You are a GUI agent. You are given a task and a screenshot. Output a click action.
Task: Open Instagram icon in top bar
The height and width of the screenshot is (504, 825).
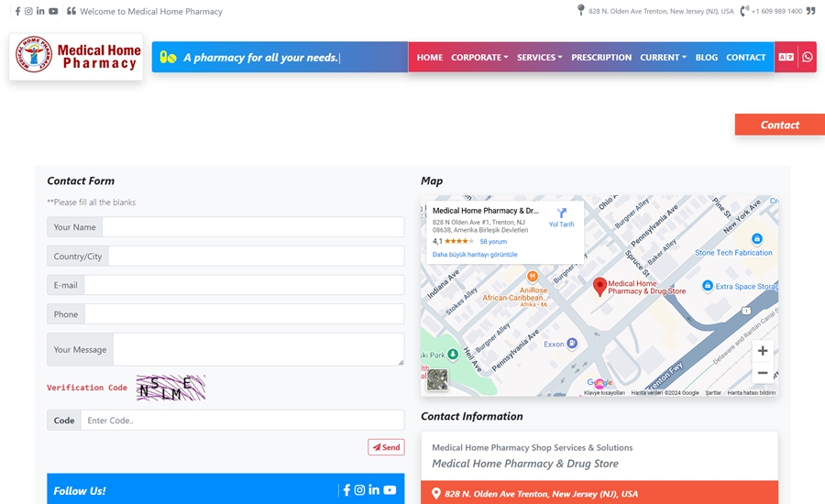29,11
